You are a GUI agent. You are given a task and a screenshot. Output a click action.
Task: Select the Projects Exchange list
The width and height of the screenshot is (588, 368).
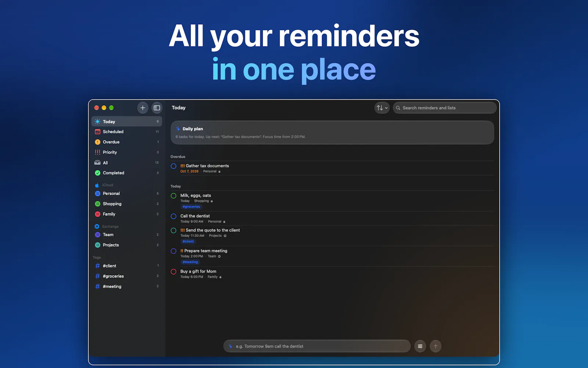coord(126,245)
